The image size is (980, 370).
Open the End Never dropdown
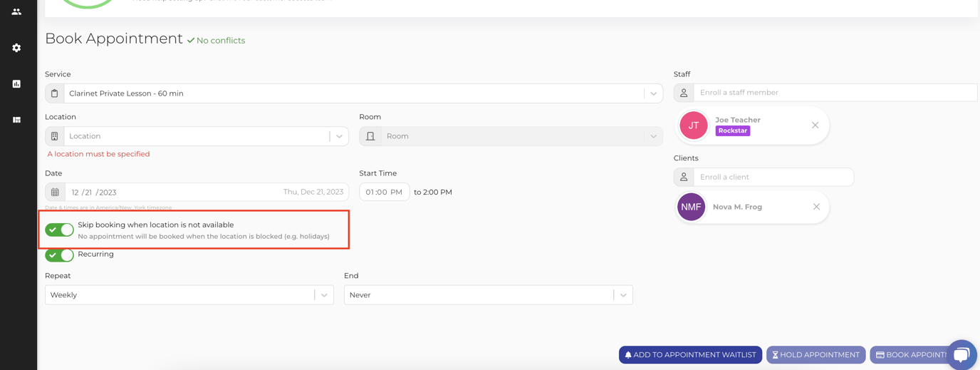[489, 295]
